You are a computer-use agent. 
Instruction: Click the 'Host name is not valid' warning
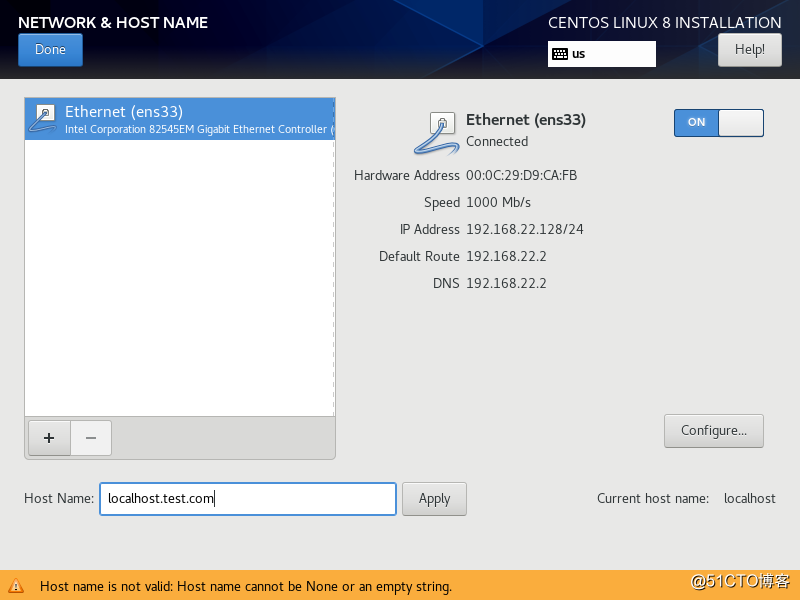[246, 586]
